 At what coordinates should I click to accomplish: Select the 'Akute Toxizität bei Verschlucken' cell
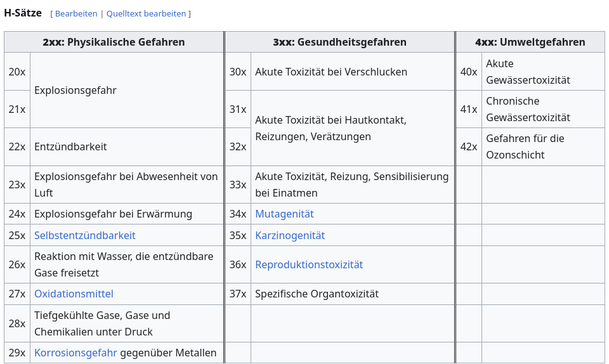331,72
